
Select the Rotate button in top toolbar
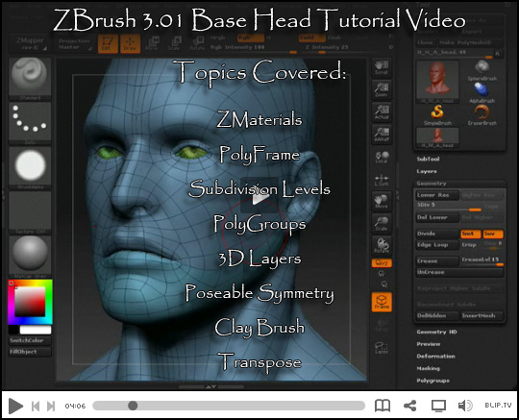pyautogui.click(x=197, y=43)
